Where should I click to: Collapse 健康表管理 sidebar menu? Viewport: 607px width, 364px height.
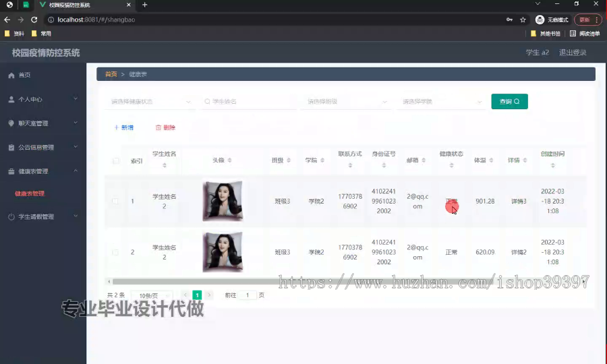coord(42,171)
